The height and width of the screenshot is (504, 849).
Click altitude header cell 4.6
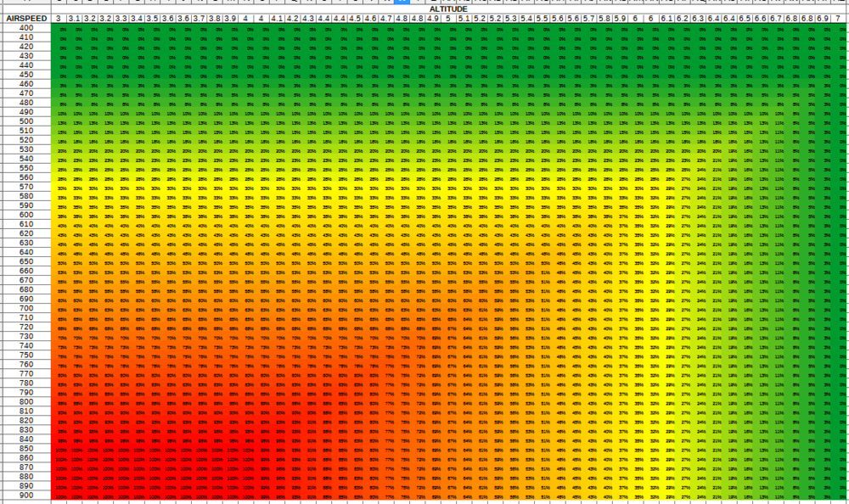371,19
